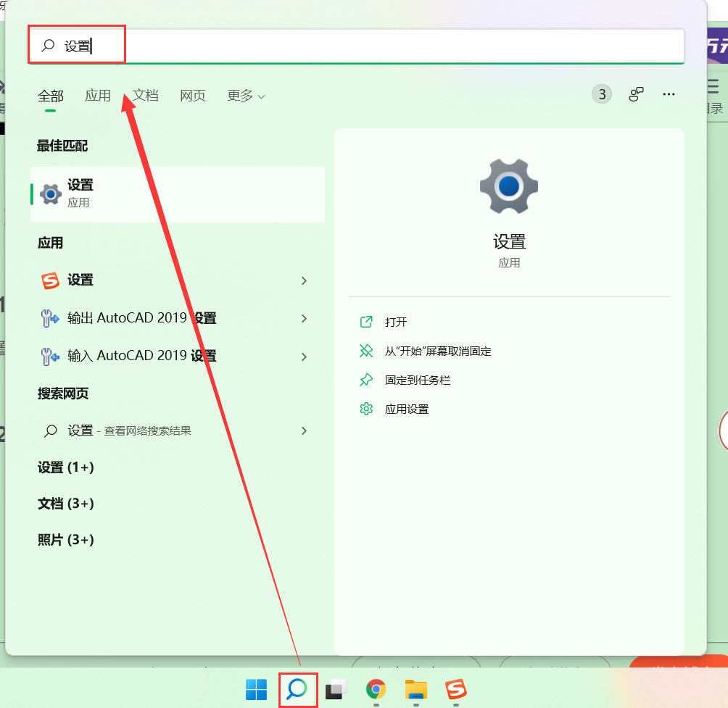The width and height of the screenshot is (728, 708).
Task: Select 从"开始"屏幕取消固定
Action: (438, 351)
